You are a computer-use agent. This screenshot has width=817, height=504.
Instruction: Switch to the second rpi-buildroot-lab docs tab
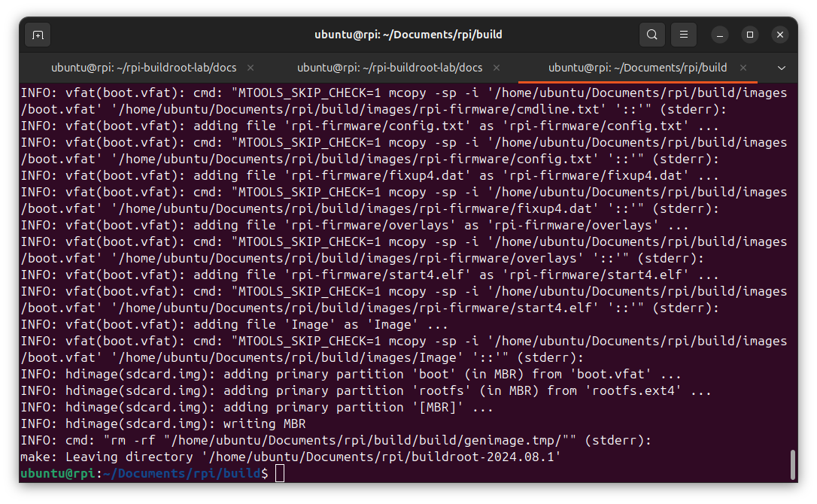click(x=390, y=67)
